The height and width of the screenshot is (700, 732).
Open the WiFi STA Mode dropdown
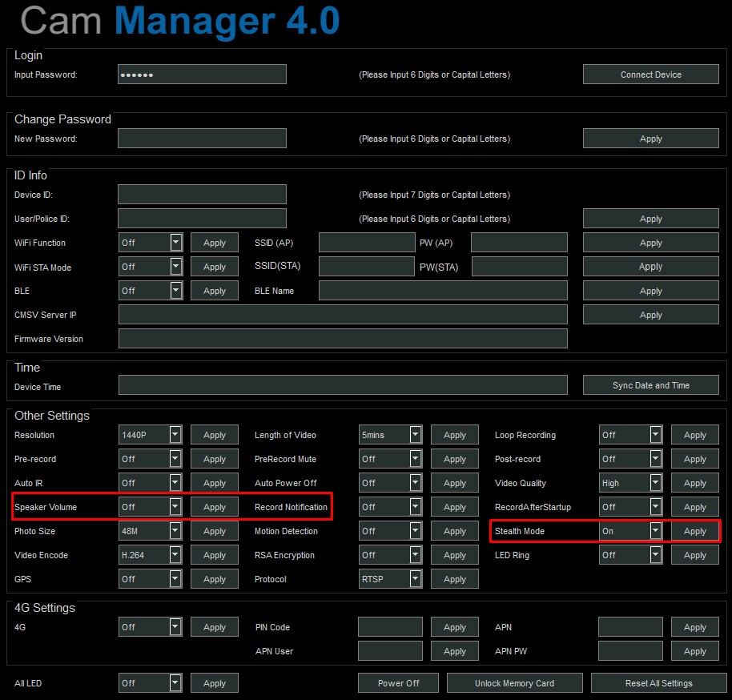[x=151, y=267]
